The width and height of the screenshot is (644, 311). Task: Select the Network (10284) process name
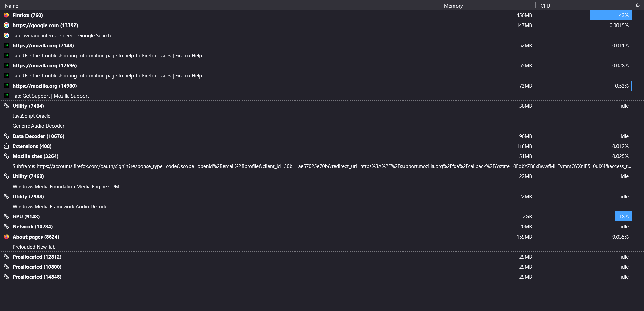coord(33,226)
